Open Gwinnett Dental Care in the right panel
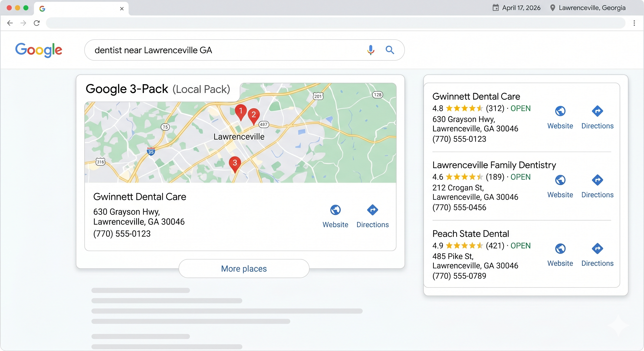 tap(476, 96)
